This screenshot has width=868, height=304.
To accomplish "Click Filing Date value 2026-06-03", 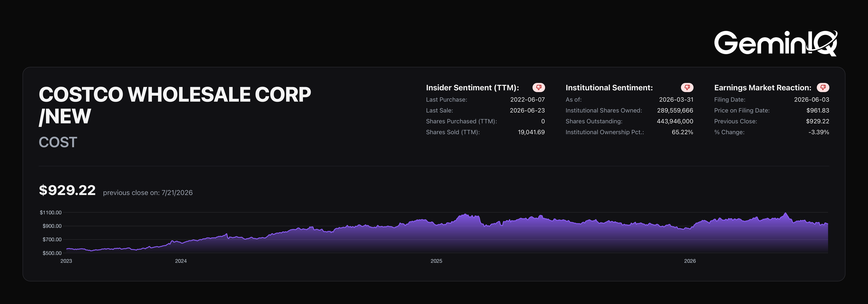I will pos(811,99).
